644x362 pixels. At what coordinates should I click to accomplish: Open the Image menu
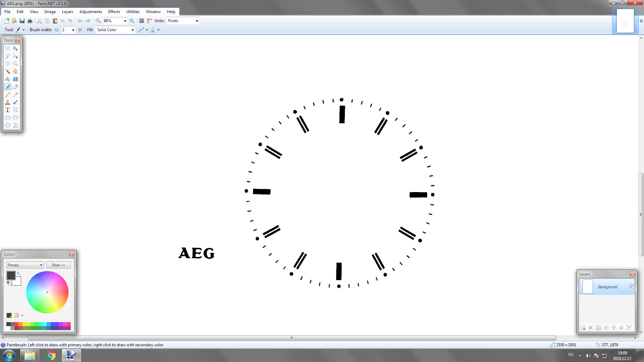pyautogui.click(x=50, y=12)
